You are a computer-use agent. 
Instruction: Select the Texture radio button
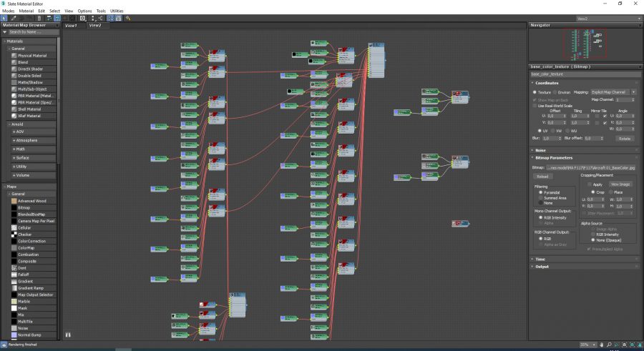pyautogui.click(x=535, y=92)
